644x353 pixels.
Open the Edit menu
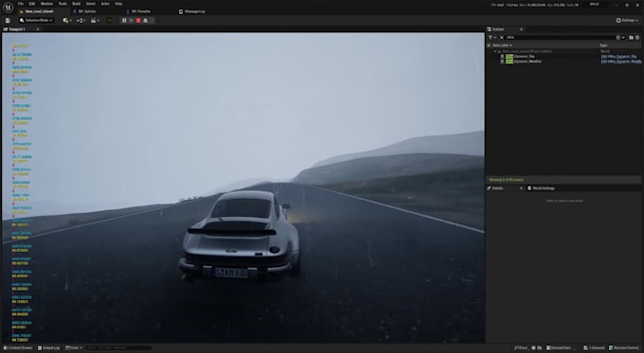point(31,4)
